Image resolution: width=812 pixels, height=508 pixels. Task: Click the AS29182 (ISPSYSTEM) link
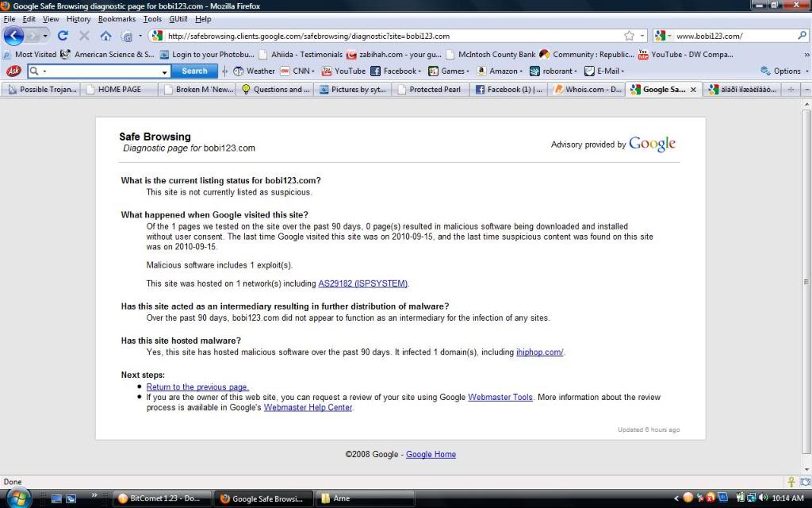(362, 283)
